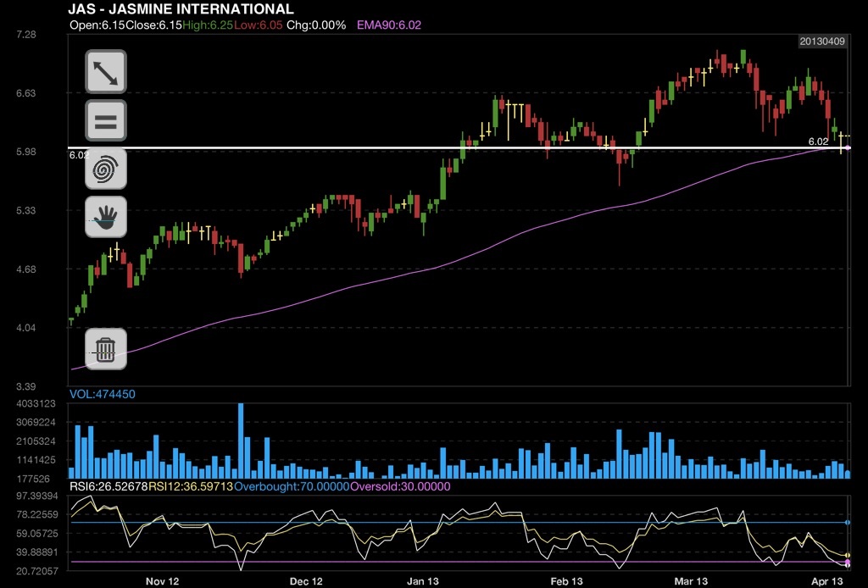
Task: Click the RSI12:36.59713 label
Action: coord(191,487)
